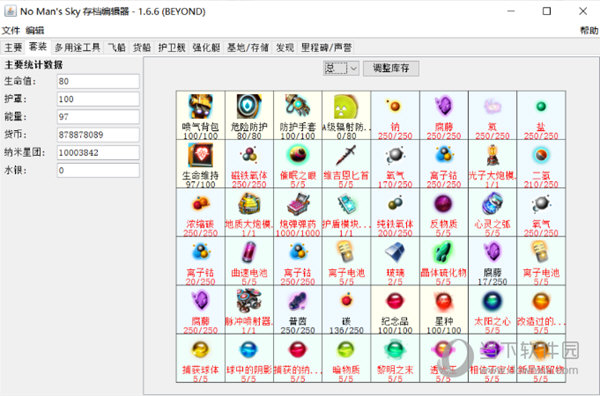The height and width of the screenshot is (396, 600).
Task: Click the 盐 salt item
Action: tap(541, 115)
